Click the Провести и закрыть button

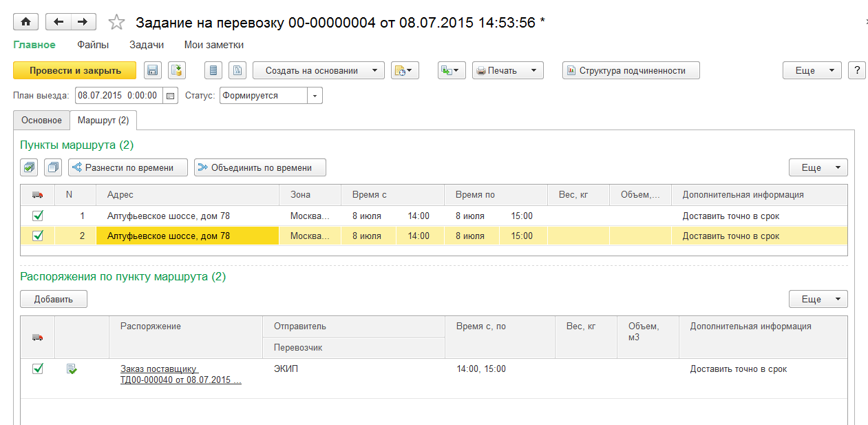point(75,70)
